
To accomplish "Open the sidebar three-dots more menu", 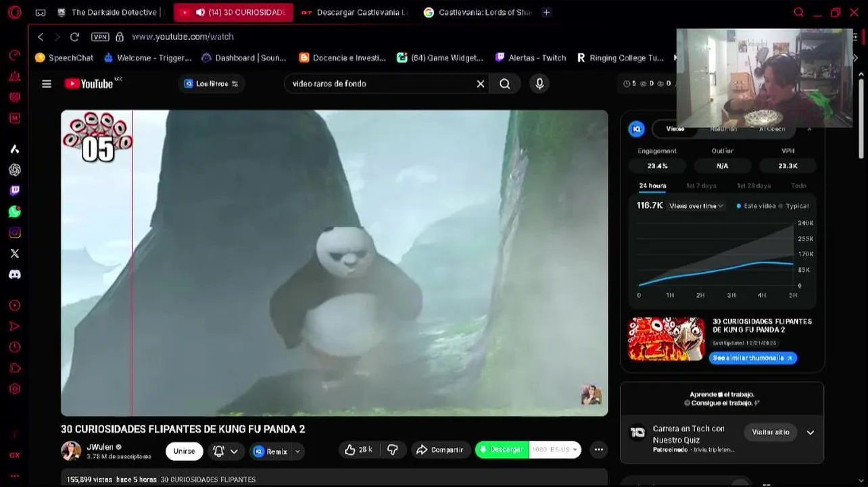I will 15,476.
